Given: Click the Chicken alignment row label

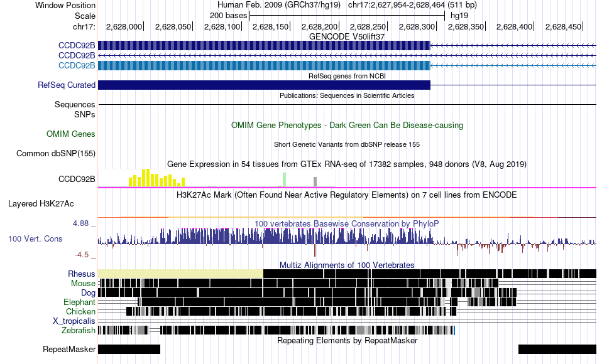Looking at the screenshot, I should [x=80, y=311].
